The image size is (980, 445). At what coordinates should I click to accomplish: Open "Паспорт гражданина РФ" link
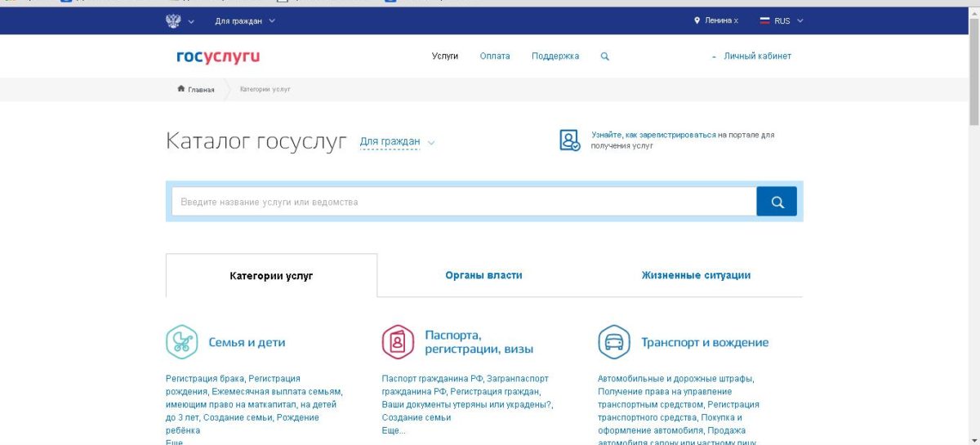pos(432,379)
